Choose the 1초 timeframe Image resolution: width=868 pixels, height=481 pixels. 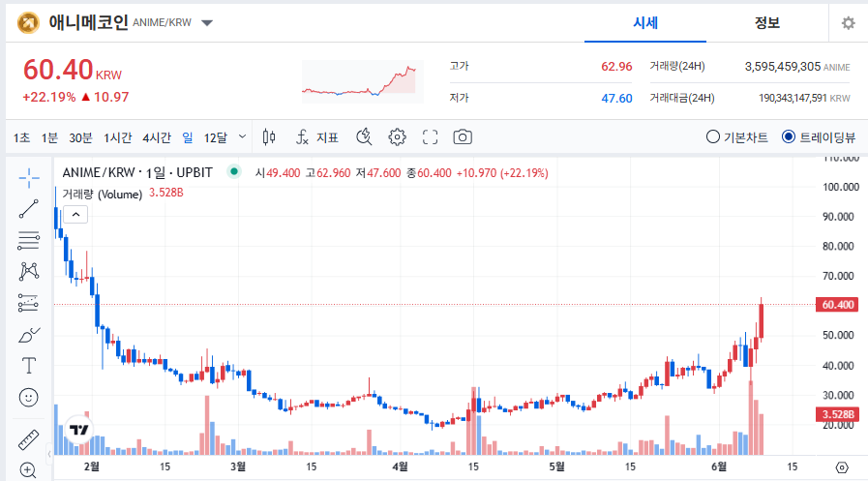click(21, 137)
